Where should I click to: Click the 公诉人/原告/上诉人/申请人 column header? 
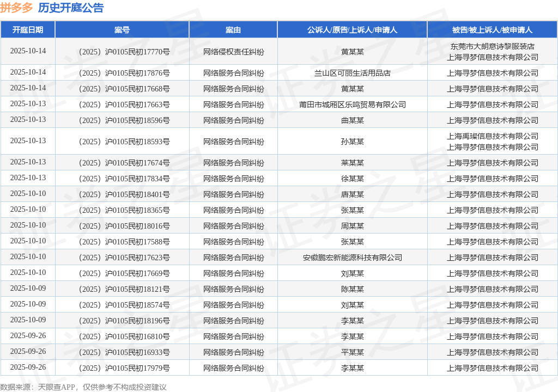(353, 30)
